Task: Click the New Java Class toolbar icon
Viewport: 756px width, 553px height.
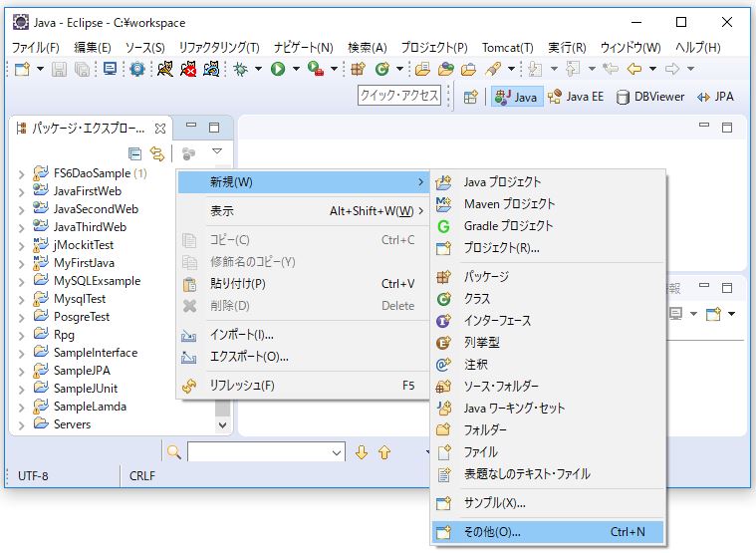Action: pos(382,69)
